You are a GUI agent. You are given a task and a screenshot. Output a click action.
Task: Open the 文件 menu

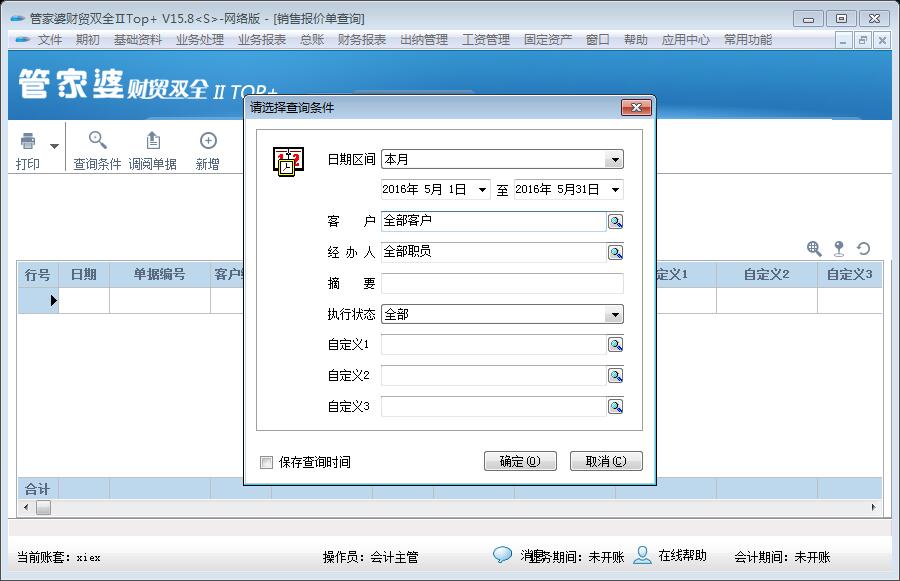tap(50, 40)
